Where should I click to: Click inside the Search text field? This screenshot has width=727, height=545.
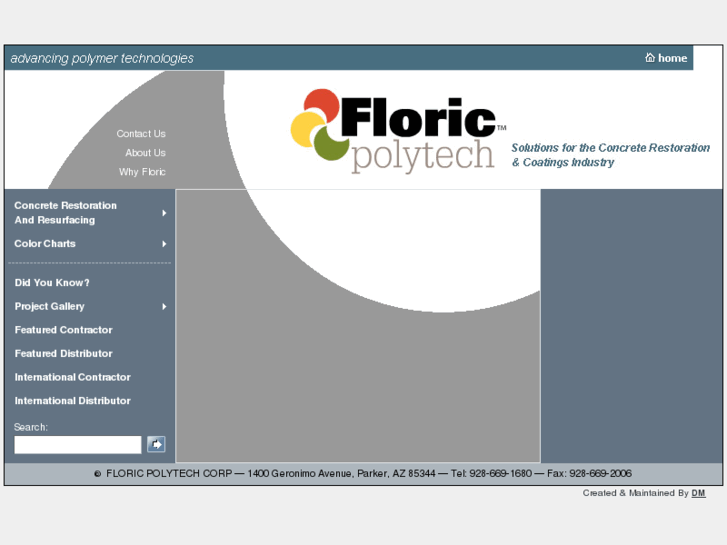pyautogui.click(x=78, y=445)
